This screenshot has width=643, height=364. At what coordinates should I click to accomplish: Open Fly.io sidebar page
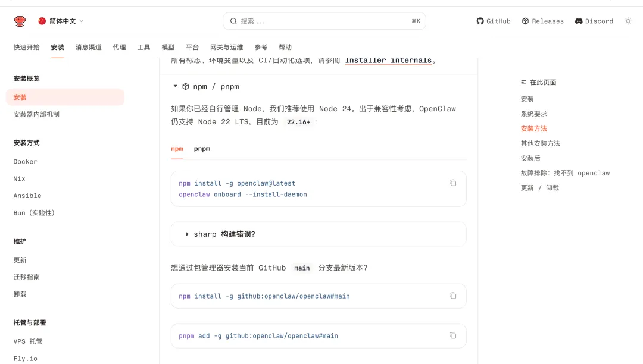26,359
